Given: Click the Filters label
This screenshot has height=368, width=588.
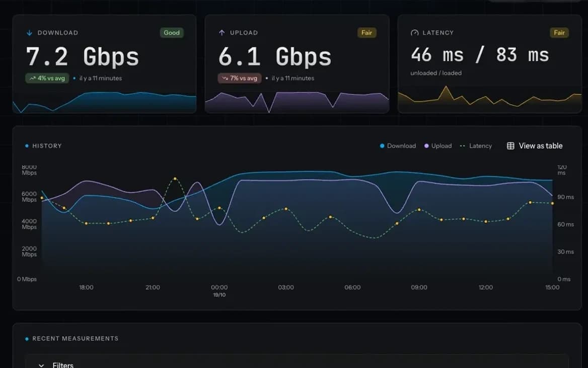Looking at the screenshot, I should (63, 365).
